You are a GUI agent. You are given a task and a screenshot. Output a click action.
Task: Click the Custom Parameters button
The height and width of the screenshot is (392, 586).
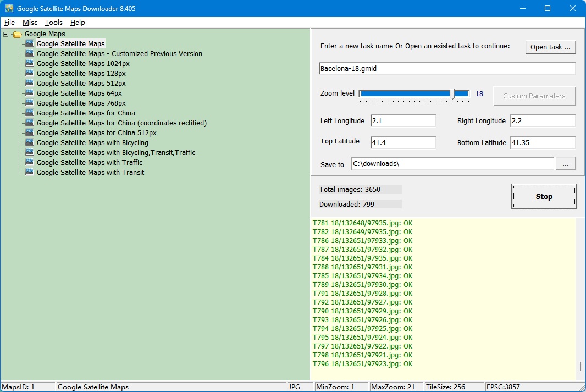pyautogui.click(x=534, y=96)
